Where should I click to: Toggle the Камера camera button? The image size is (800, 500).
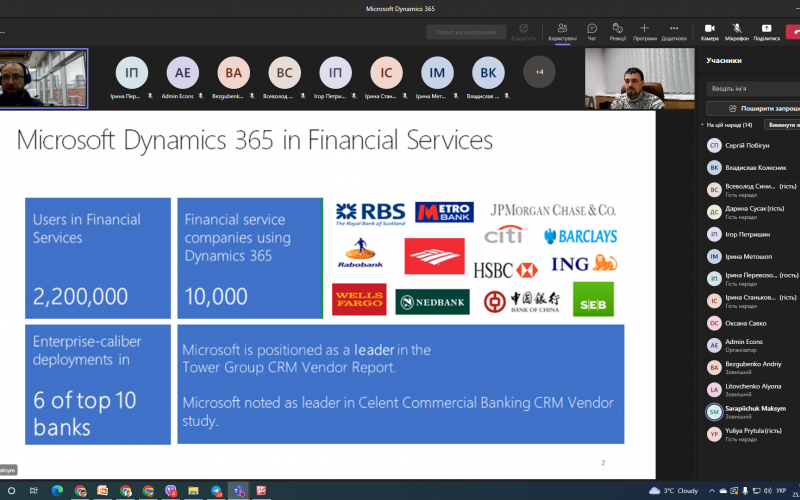709,32
